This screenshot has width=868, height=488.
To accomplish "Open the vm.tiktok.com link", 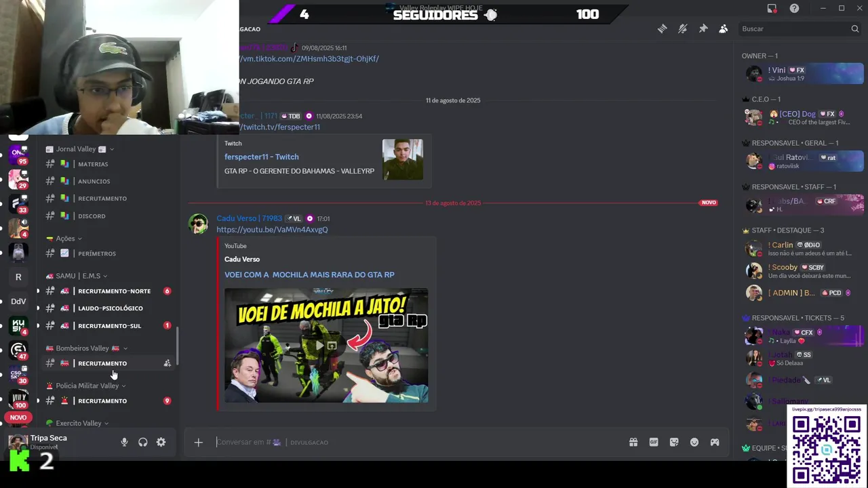I will 309,59.
